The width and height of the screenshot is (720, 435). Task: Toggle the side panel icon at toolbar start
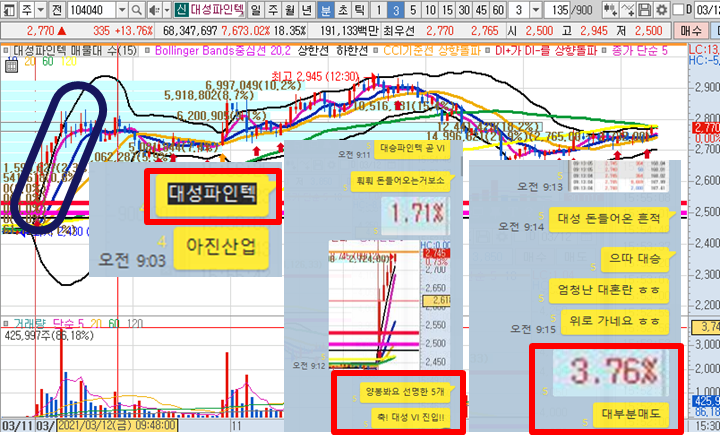click(9, 9)
